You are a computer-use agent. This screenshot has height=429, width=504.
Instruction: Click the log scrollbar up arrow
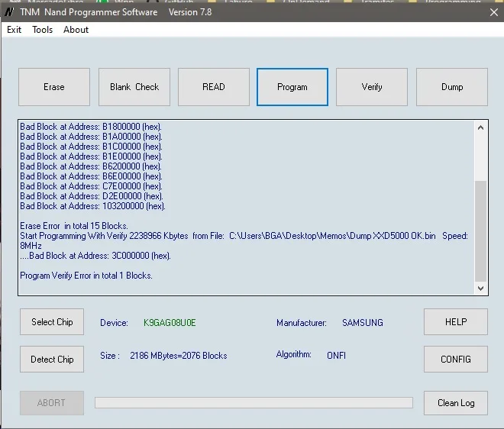pyautogui.click(x=480, y=127)
